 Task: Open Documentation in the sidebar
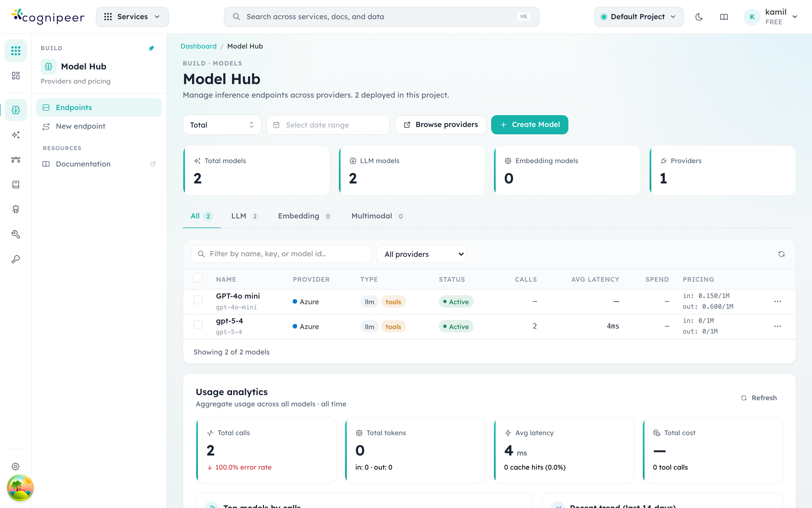pos(99,164)
